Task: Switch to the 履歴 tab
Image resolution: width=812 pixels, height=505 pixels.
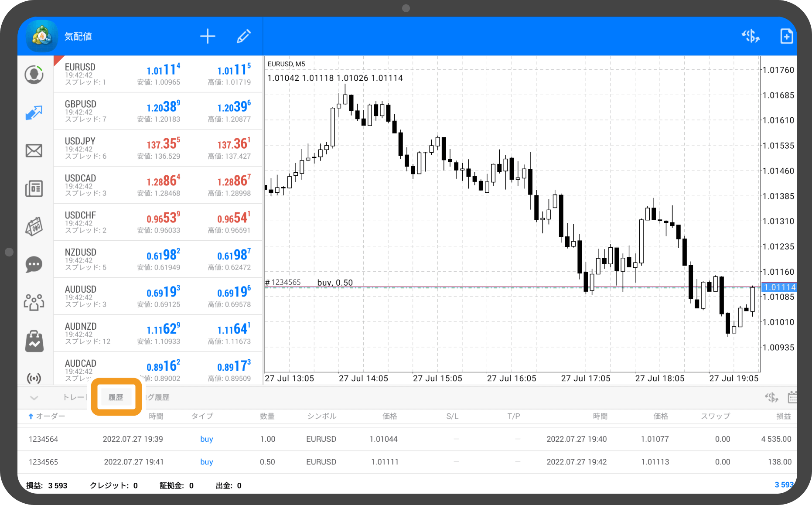Action: pos(116,397)
